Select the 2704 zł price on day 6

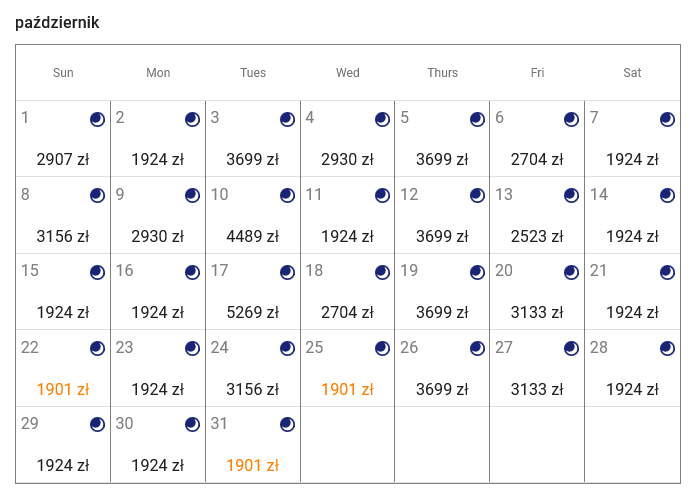(537, 160)
